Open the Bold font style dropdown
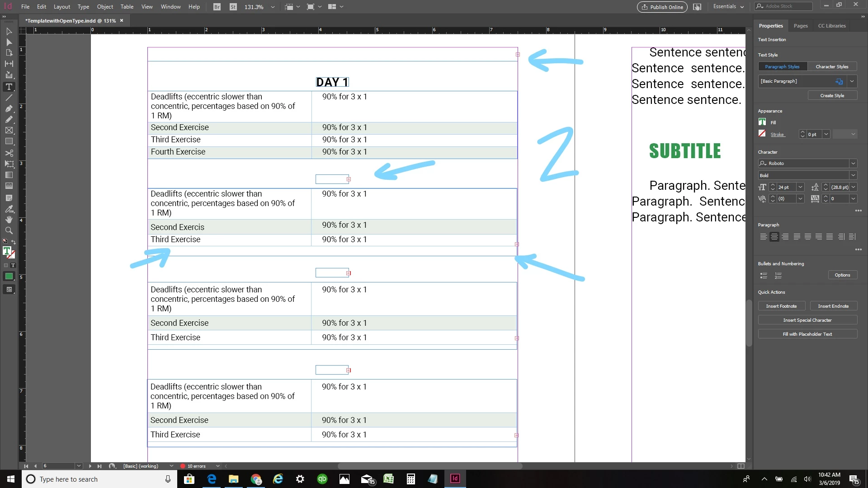 pyautogui.click(x=853, y=175)
